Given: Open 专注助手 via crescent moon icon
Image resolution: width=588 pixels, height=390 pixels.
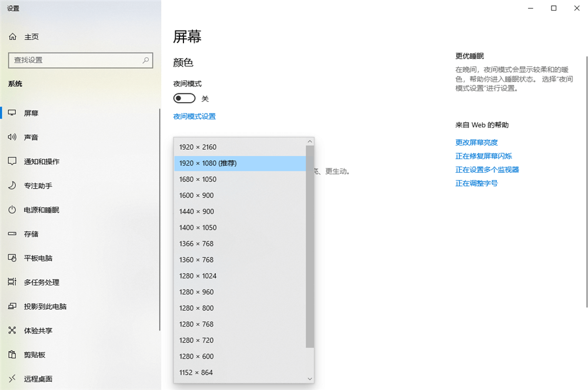Looking at the screenshot, I should tap(13, 186).
